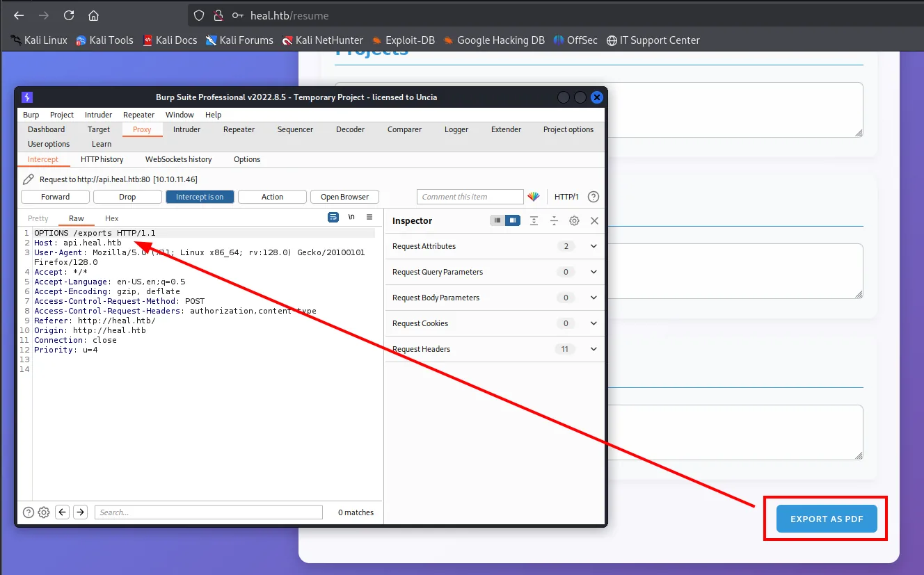Set Inspector layout to left-side icon
This screenshot has height=575, width=924.
[x=497, y=220]
